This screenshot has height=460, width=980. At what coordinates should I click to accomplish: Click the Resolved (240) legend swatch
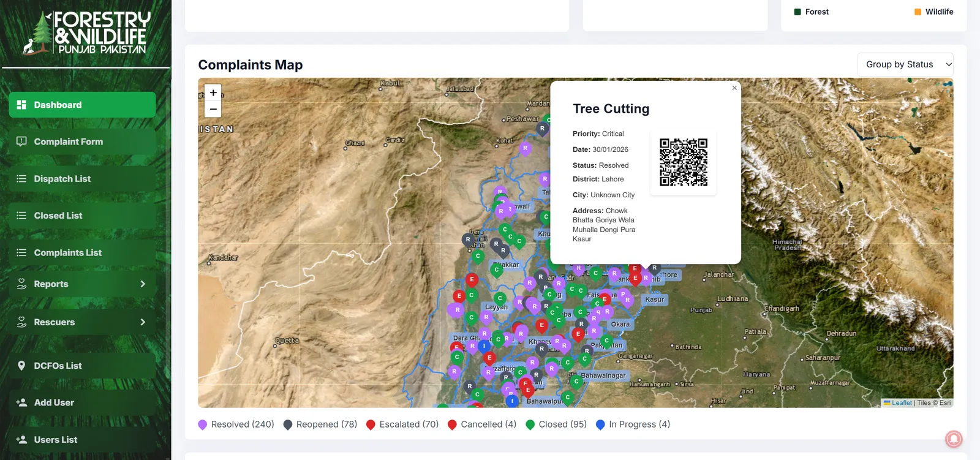[x=203, y=425]
